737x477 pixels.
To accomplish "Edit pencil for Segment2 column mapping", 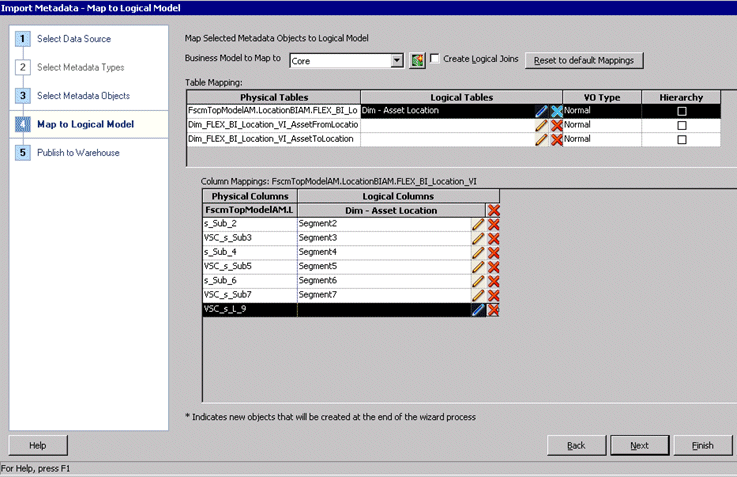I will [x=478, y=224].
